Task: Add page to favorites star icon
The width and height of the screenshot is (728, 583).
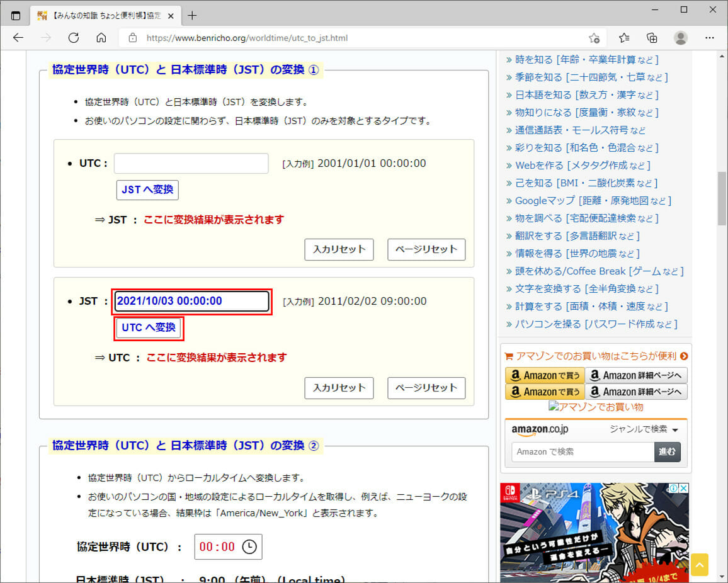Action: 594,38
